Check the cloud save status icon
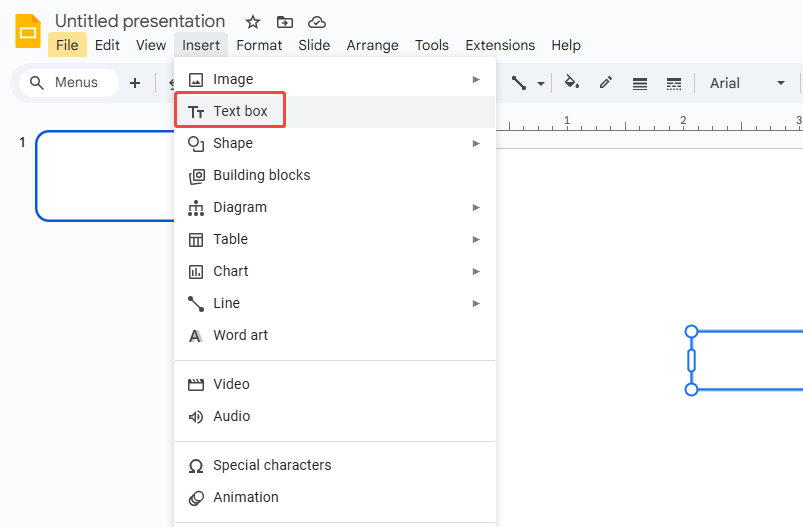Viewport: 803px width, 527px height. (317, 22)
